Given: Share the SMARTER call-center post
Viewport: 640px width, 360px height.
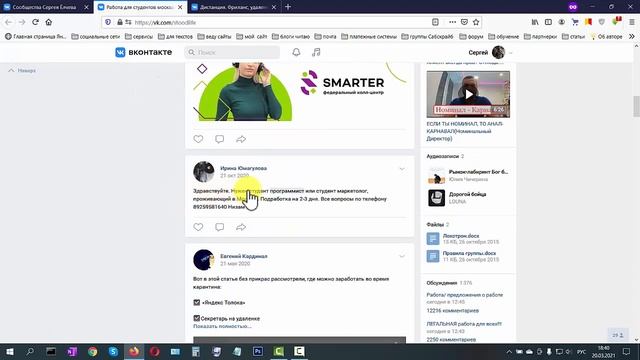Looking at the screenshot, I should (x=241, y=139).
